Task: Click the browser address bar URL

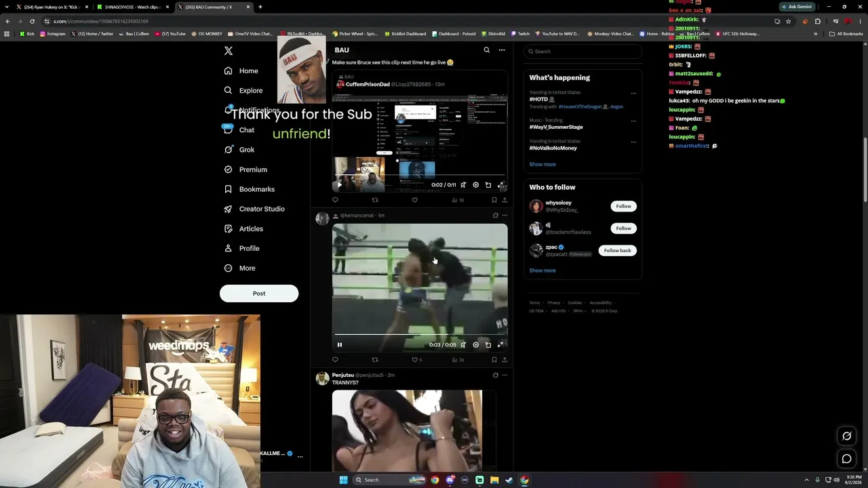Action: click(x=100, y=21)
